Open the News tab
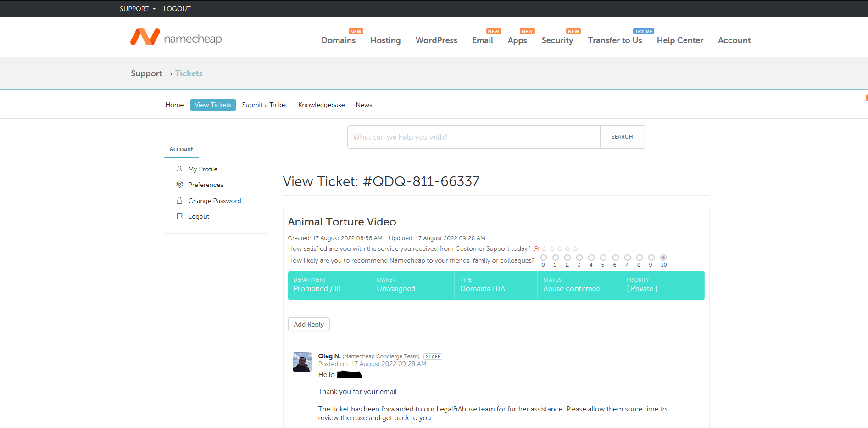 [x=364, y=105]
